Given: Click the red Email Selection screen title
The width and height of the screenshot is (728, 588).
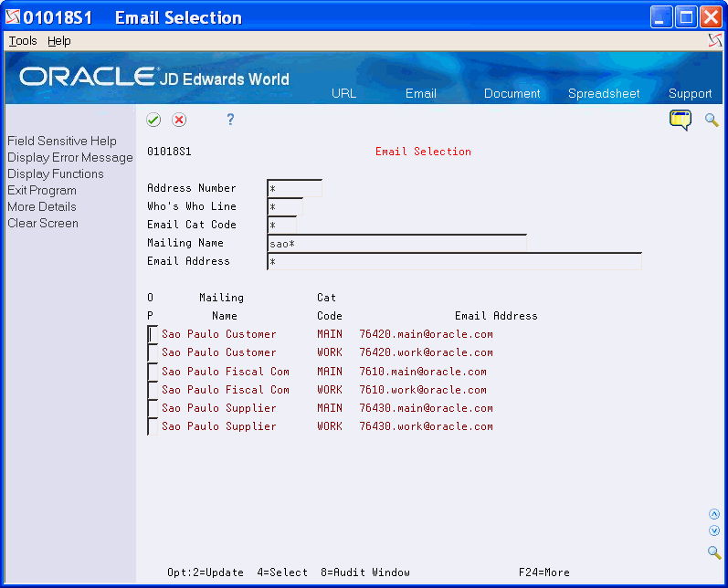Looking at the screenshot, I should [423, 152].
